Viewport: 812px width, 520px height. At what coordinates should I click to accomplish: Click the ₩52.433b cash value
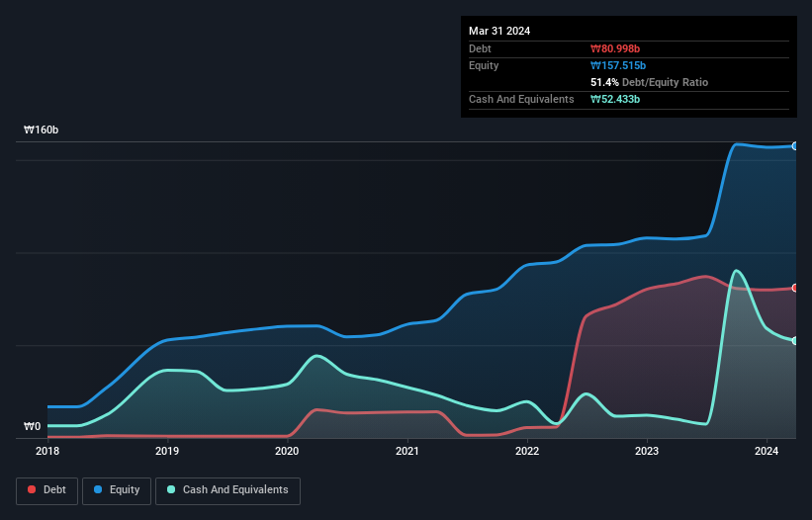pyautogui.click(x=615, y=99)
